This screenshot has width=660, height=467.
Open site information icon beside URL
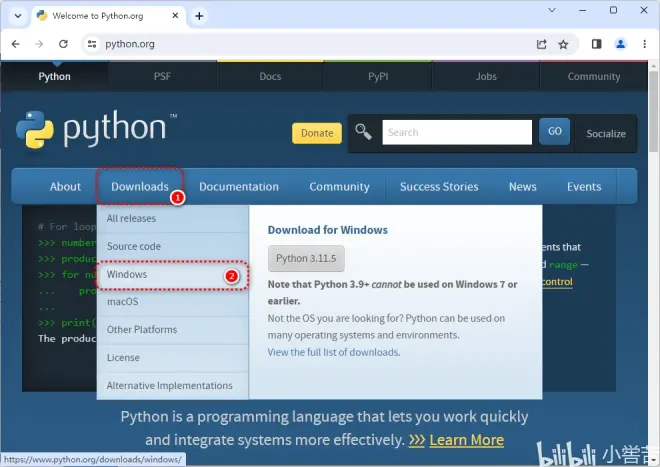click(92, 44)
